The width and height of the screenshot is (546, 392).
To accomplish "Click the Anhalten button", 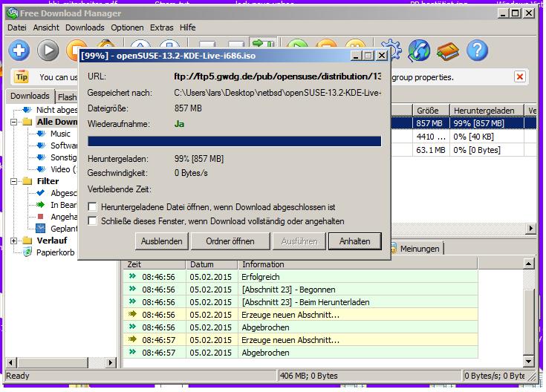I will (355, 241).
